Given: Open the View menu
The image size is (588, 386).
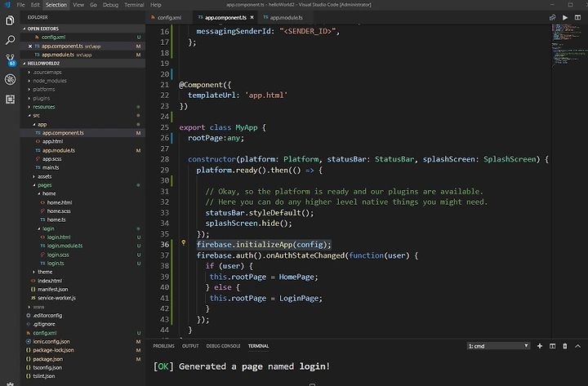Looking at the screenshot, I should click(78, 5).
